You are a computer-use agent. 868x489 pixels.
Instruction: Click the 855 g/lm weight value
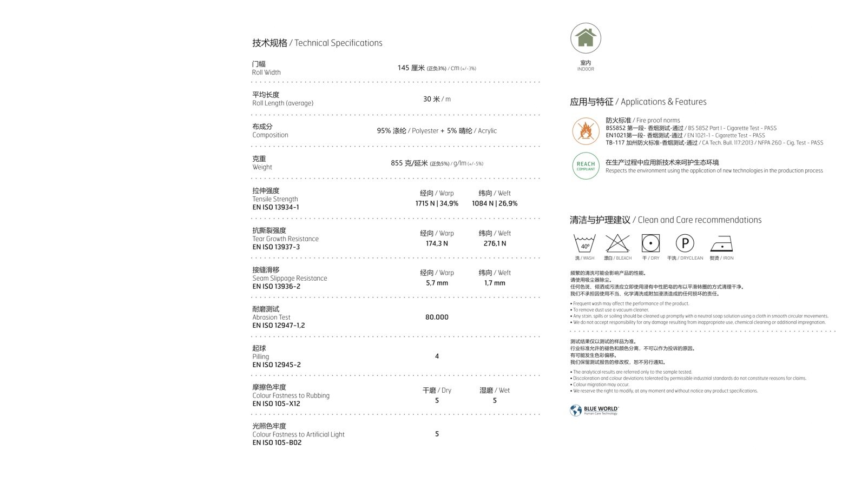coord(437,163)
